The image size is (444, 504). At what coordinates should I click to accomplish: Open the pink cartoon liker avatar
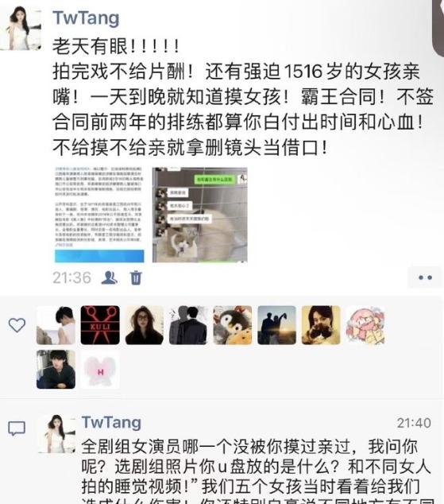point(365,325)
